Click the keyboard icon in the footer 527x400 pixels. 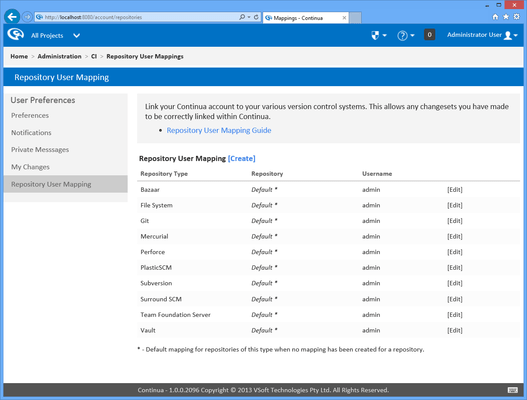pos(513,390)
